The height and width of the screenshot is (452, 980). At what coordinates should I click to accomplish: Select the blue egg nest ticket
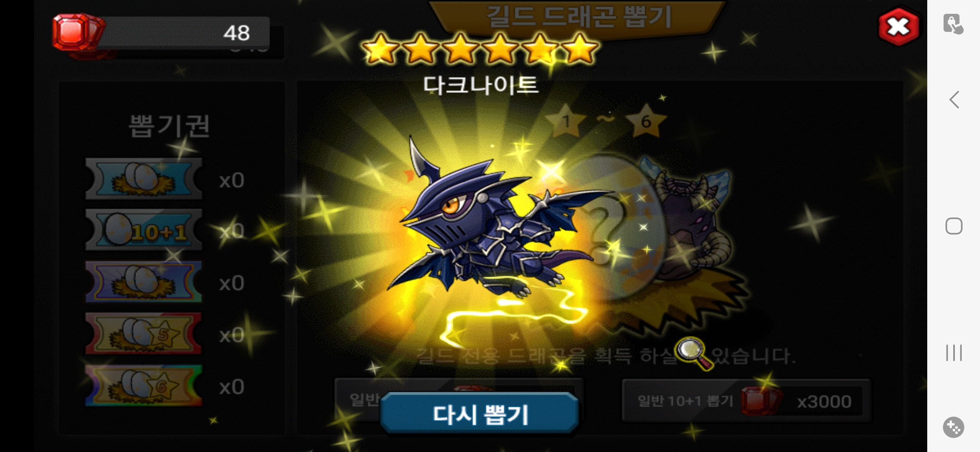coord(144,179)
